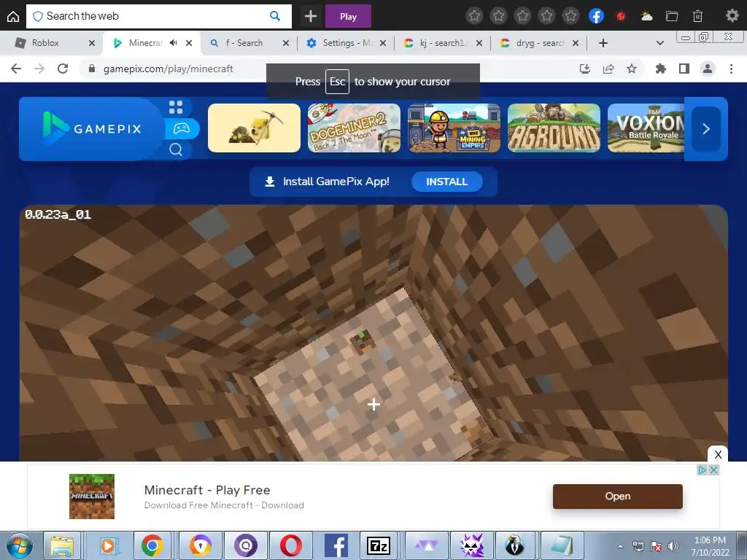Open browser settings with the gear icon
This screenshot has height=560, width=747.
732,16
